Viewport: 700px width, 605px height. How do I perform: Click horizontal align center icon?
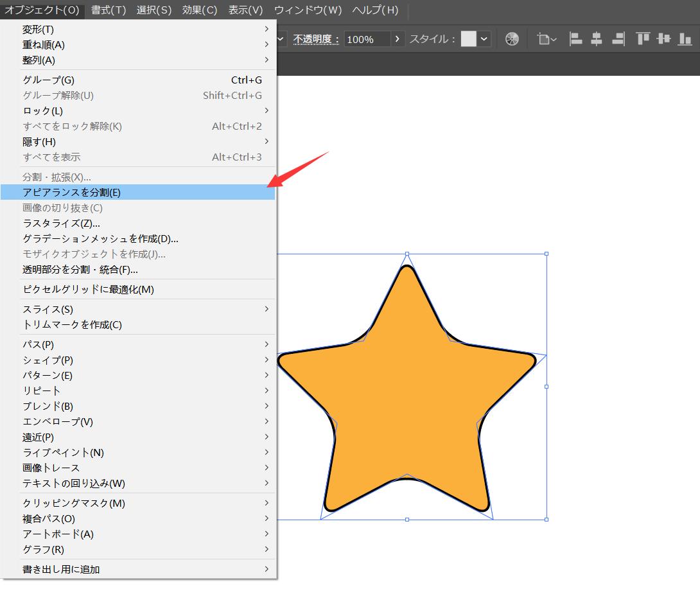coord(597,39)
